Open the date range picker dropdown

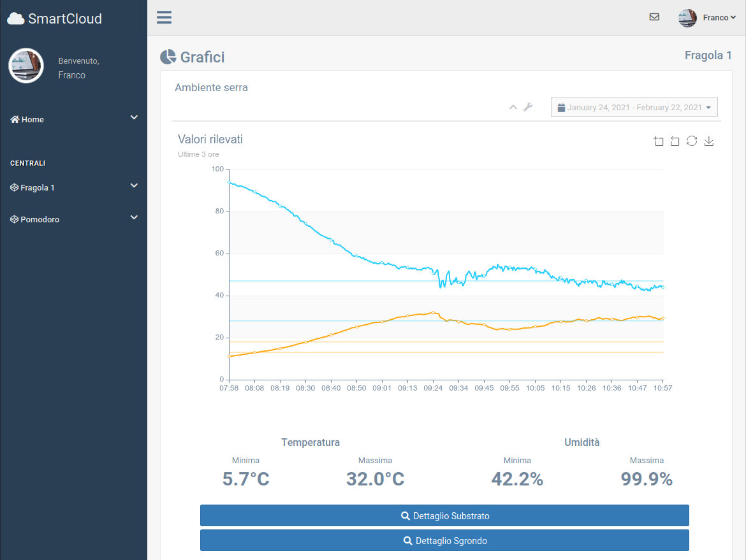pos(634,107)
